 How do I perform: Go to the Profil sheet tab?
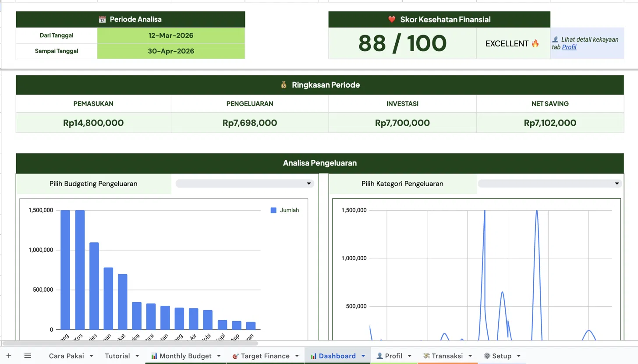click(393, 356)
